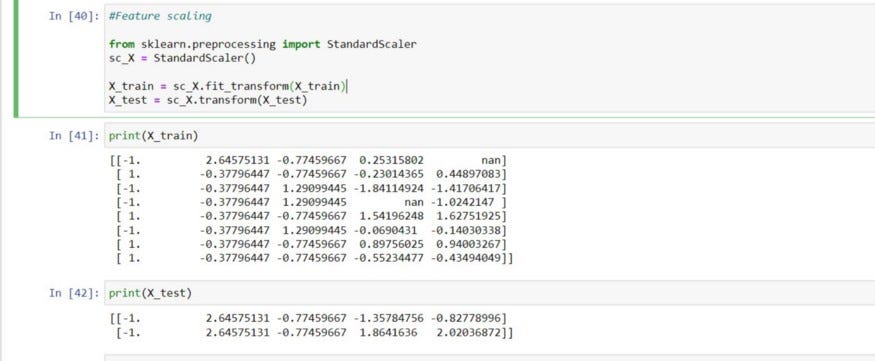Click the value 1.62751925 in output
The width and height of the screenshot is (875, 361).
468,216
